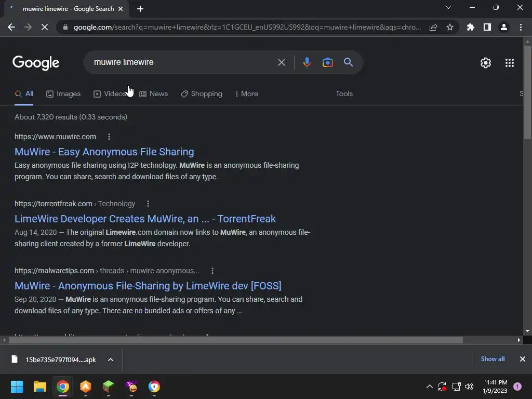Image resolution: width=532 pixels, height=399 pixels.
Task: Close the muwire limewire tab
Action: (x=121, y=9)
